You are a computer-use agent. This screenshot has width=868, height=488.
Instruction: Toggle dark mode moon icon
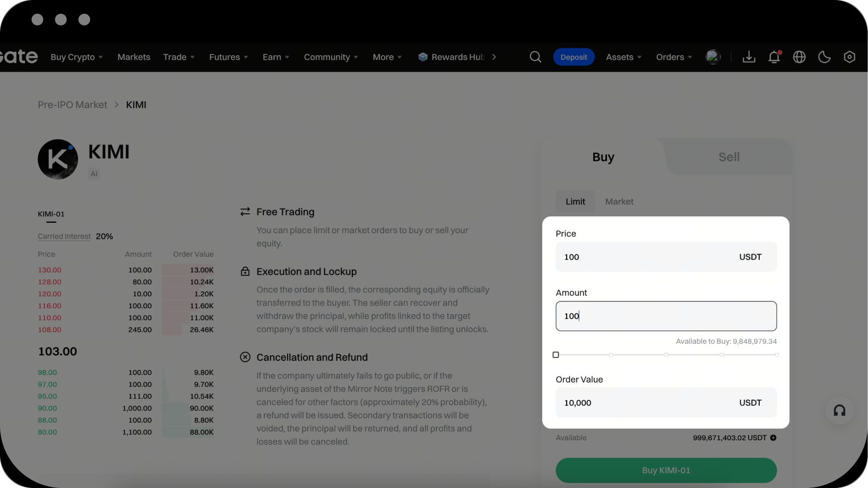click(824, 57)
